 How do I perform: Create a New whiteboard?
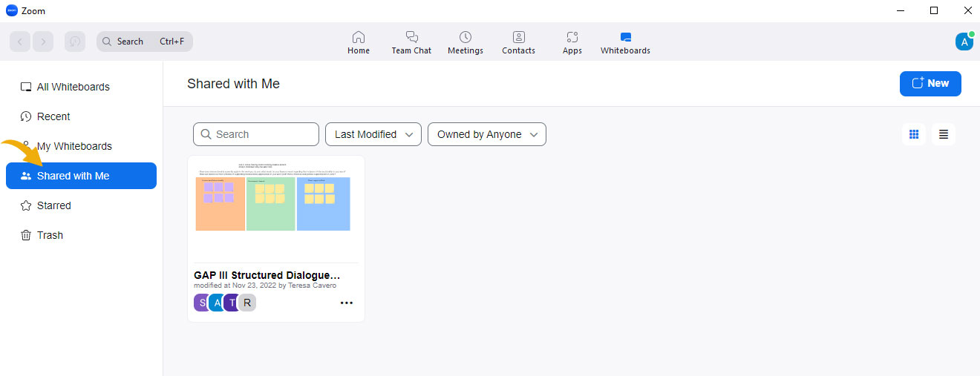click(x=930, y=84)
